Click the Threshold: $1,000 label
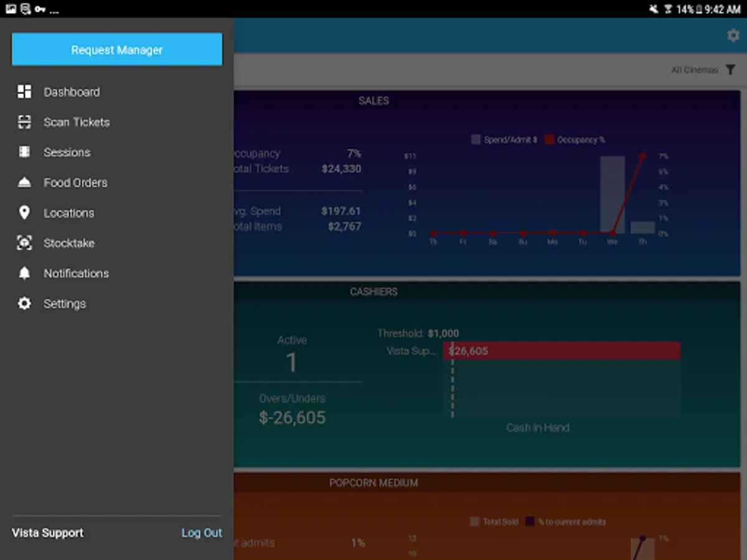The image size is (747, 560). pyautogui.click(x=418, y=334)
